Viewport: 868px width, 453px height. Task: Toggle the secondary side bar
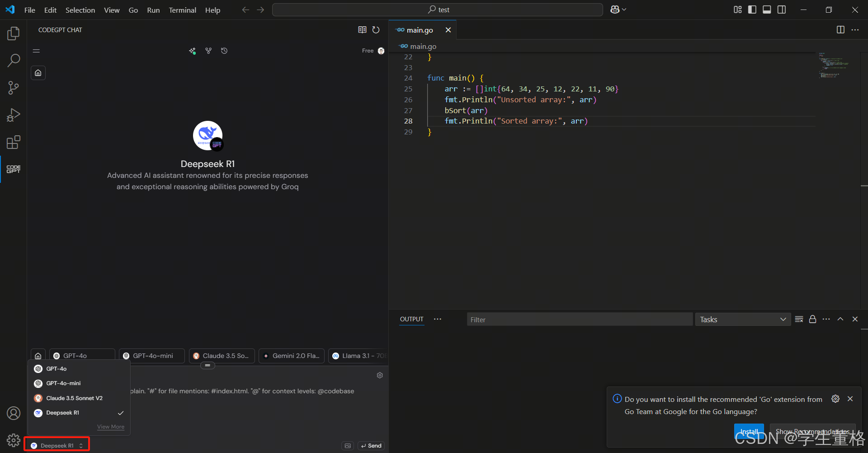[x=782, y=10]
